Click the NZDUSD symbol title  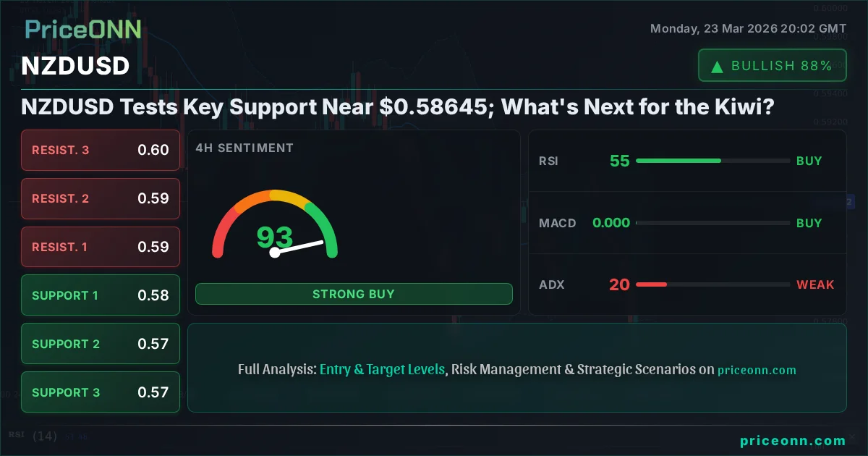point(75,66)
